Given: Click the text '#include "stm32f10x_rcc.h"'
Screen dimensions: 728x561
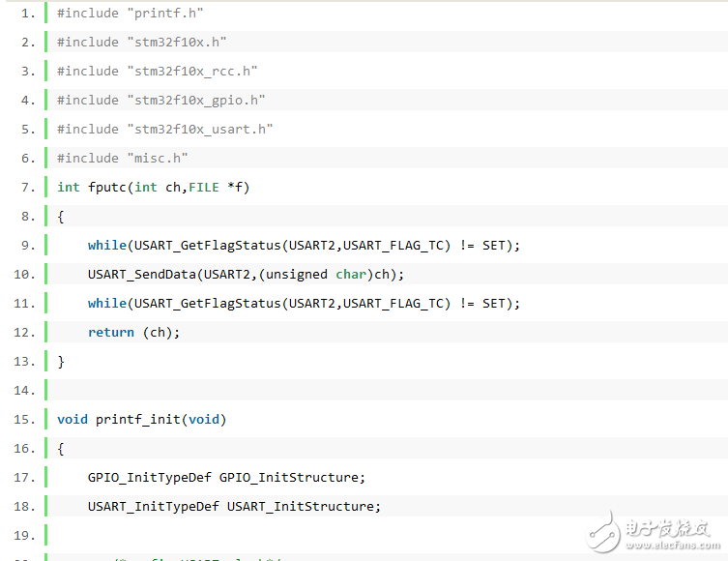Looking at the screenshot, I should [157, 71].
